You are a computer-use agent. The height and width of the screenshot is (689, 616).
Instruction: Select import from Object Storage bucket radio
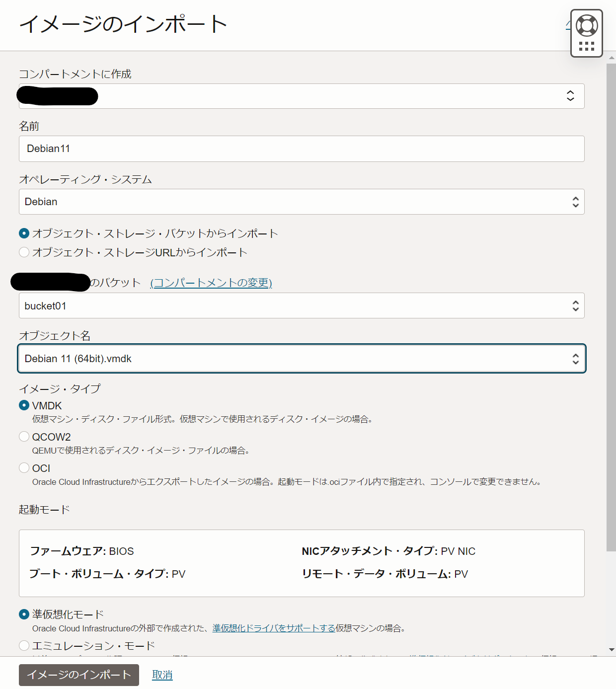coord(24,233)
